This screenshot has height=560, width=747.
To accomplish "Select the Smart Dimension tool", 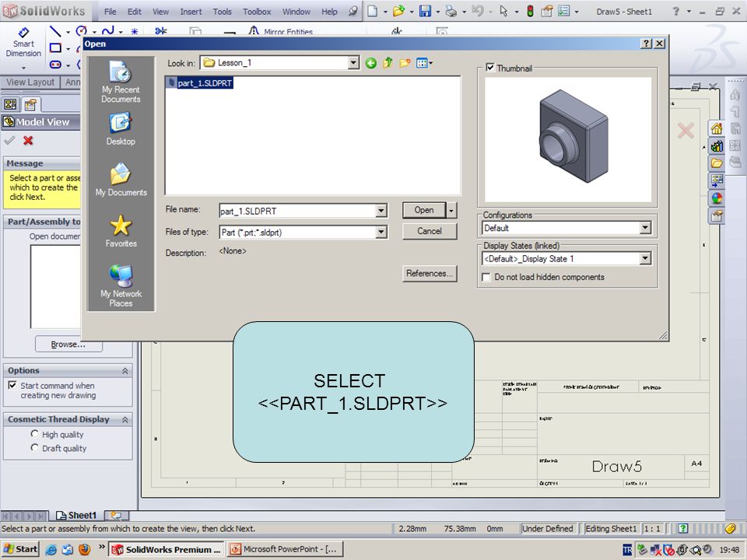I will pyautogui.click(x=23, y=42).
